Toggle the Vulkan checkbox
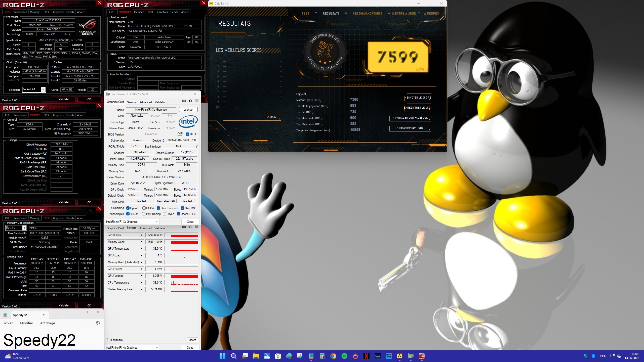 coord(128,214)
